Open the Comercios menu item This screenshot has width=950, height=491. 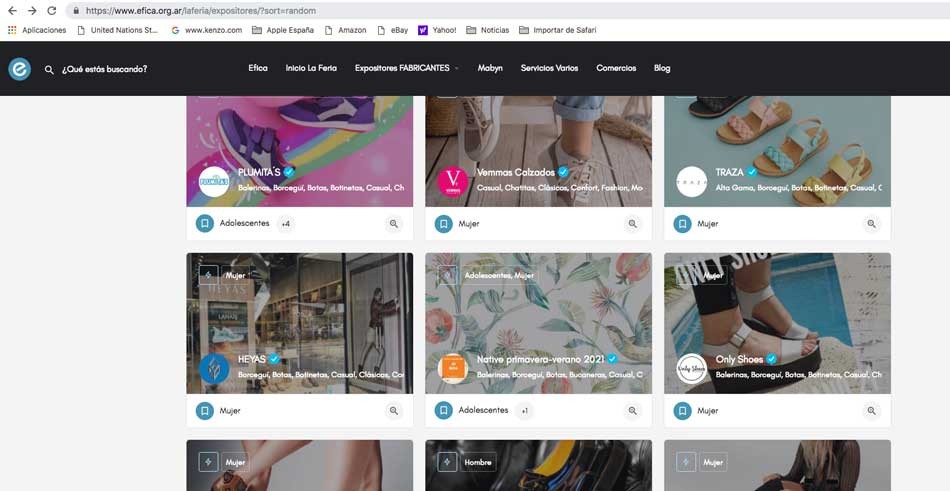click(616, 68)
